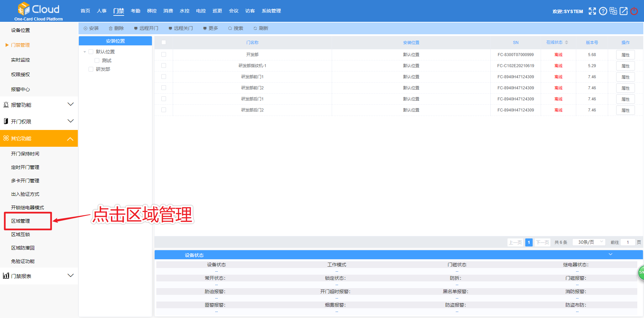Sort by the 门名称 column header

252,43
